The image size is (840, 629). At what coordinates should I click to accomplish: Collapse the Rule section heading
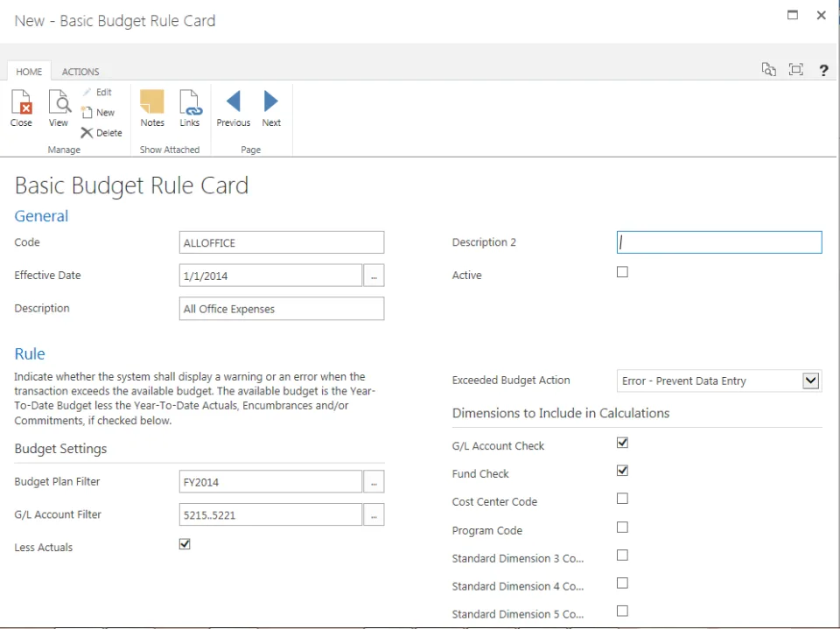point(30,353)
